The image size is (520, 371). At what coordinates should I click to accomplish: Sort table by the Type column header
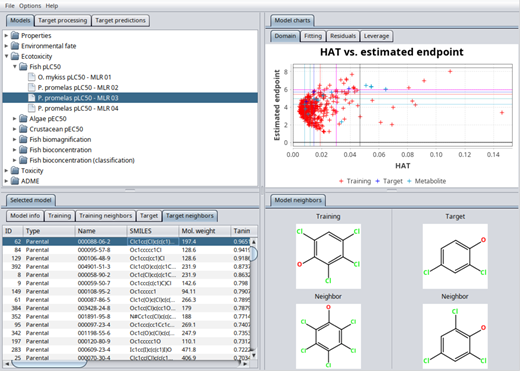(x=49, y=231)
